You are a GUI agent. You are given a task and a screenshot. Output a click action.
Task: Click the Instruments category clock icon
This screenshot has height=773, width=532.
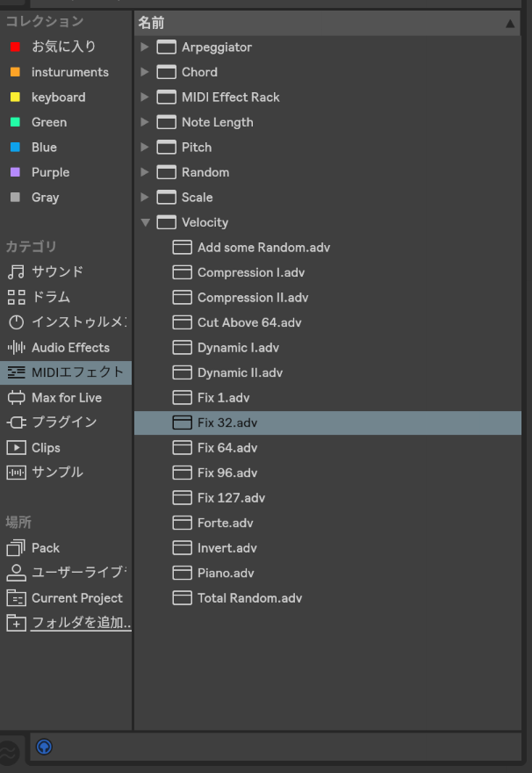point(16,322)
